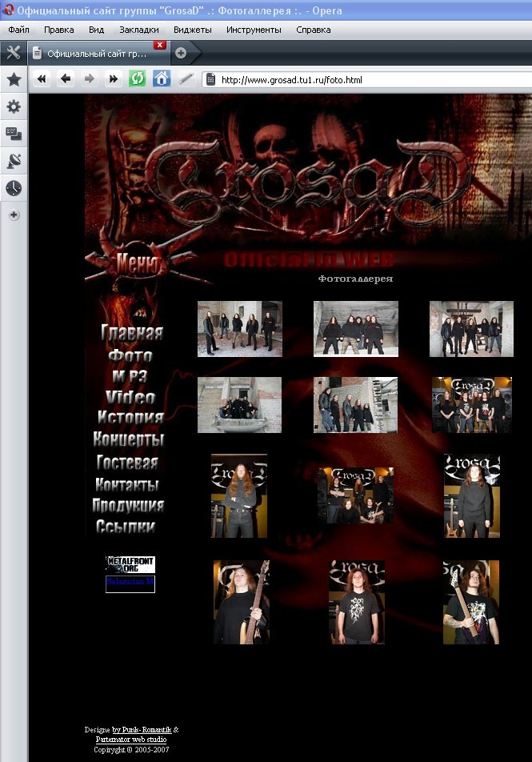This screenshot has width=532, height=762.
Task: Open the Вид menu
Action: tap(96, 30)
